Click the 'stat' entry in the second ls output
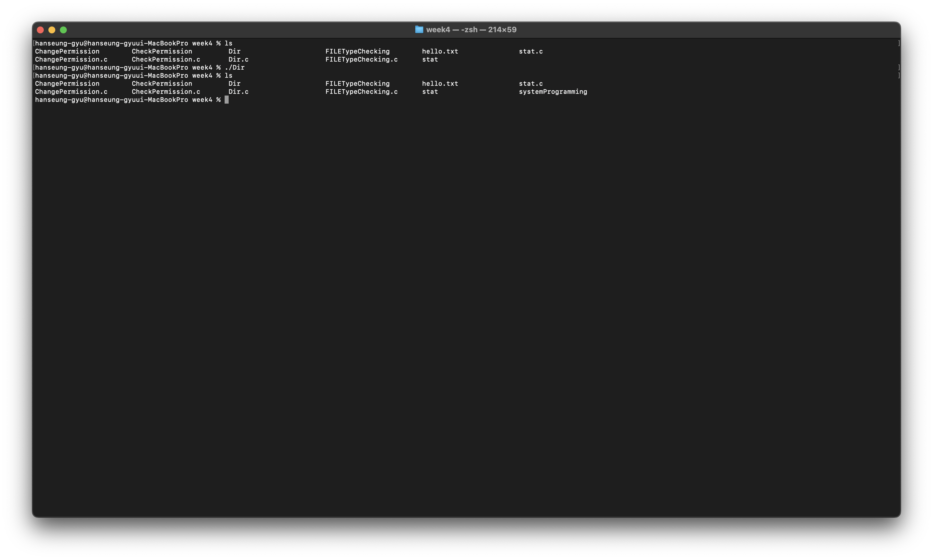 (430, 92)
